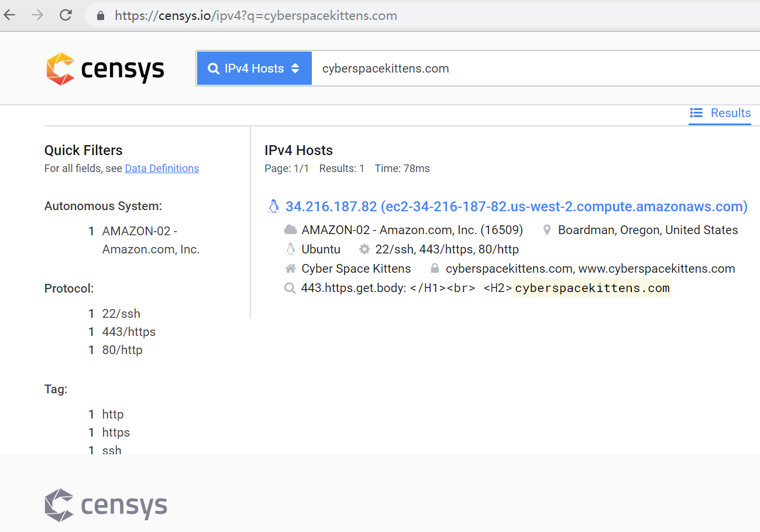Filter by the https tag
Viewport: 760px width, 532px height.
point(116,433)
